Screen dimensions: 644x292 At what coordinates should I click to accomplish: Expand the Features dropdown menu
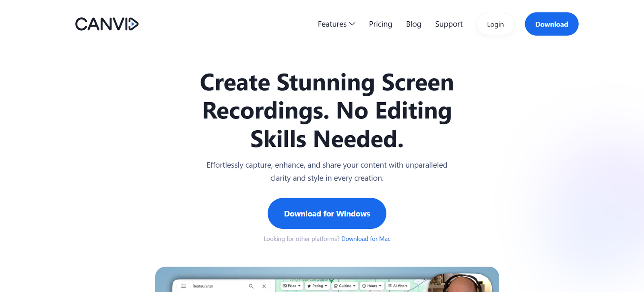pos(336,24)
